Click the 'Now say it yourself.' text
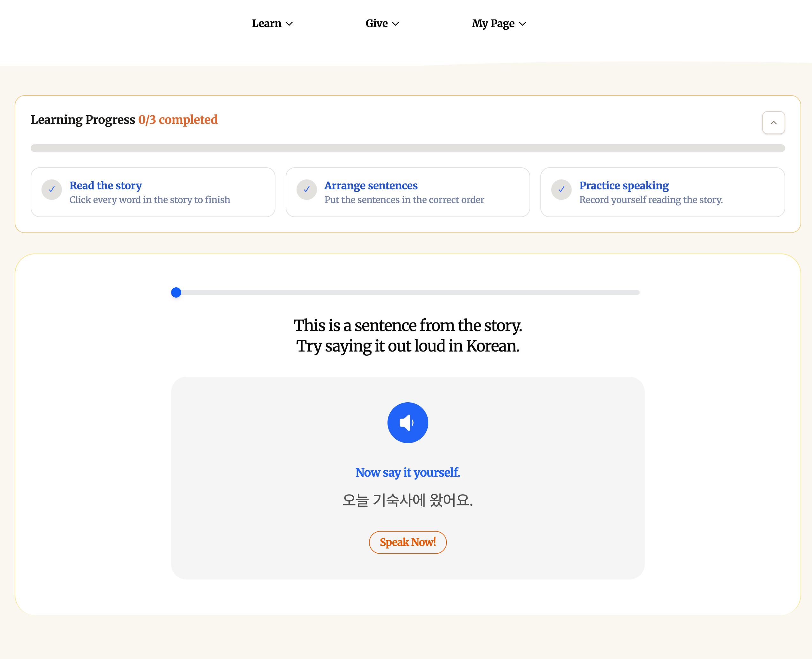The width and height of the screenshot is (812, 659). pos(408,473)
